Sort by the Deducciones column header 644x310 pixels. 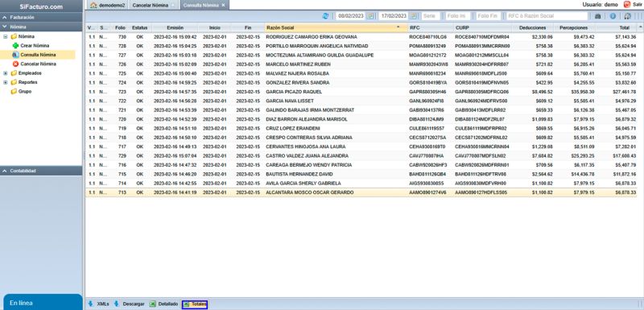point(533,27)
